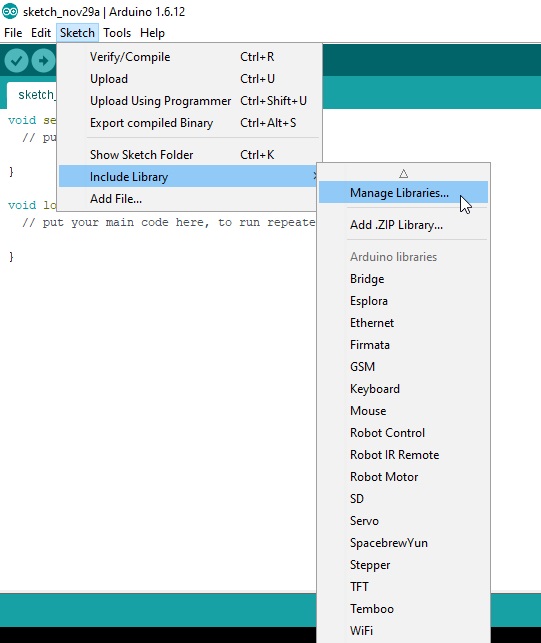Screen dimensions: 541x643
Task: Select Export compiled Binary
Action: (x=189, y=123)
